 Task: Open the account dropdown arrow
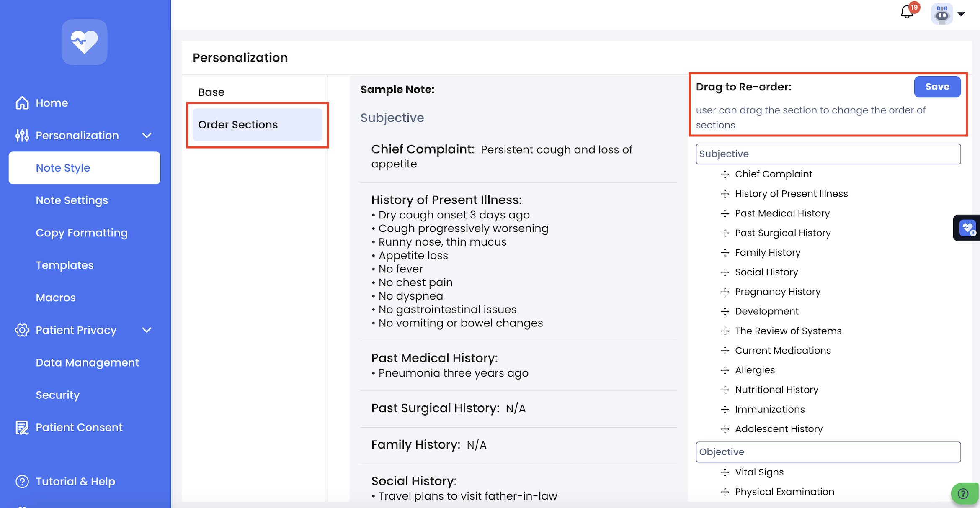(962, 14)
